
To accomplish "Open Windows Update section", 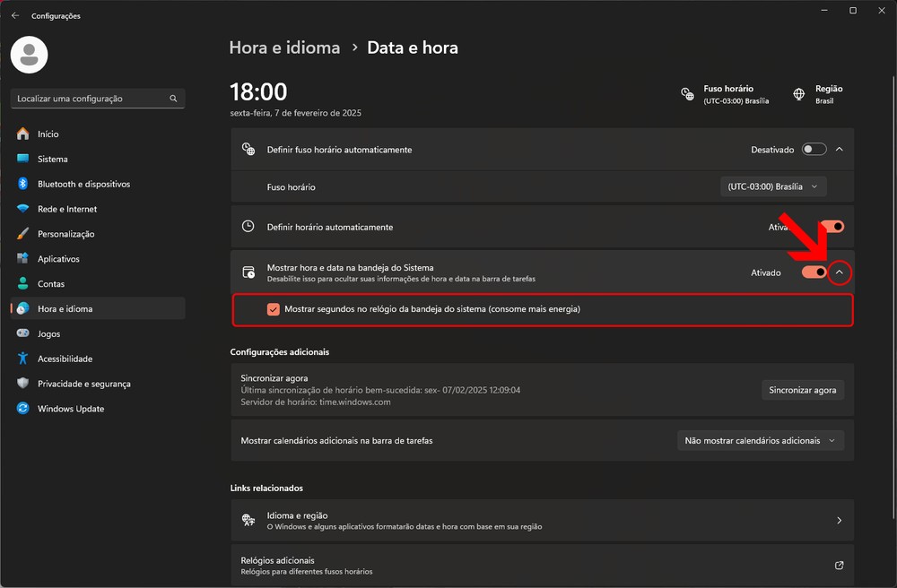I will [70, 409].
